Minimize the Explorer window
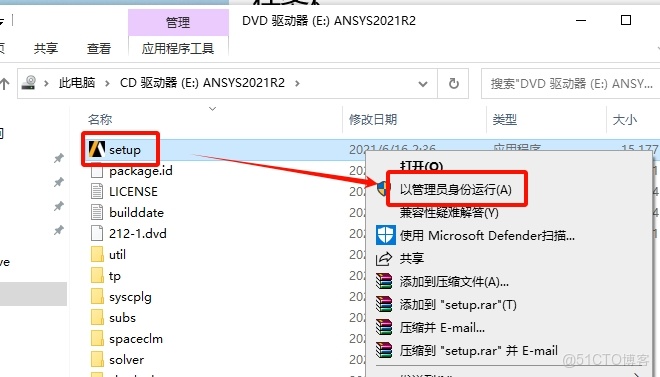The width and height of the screenshot is (660, 377). (581, 20)
